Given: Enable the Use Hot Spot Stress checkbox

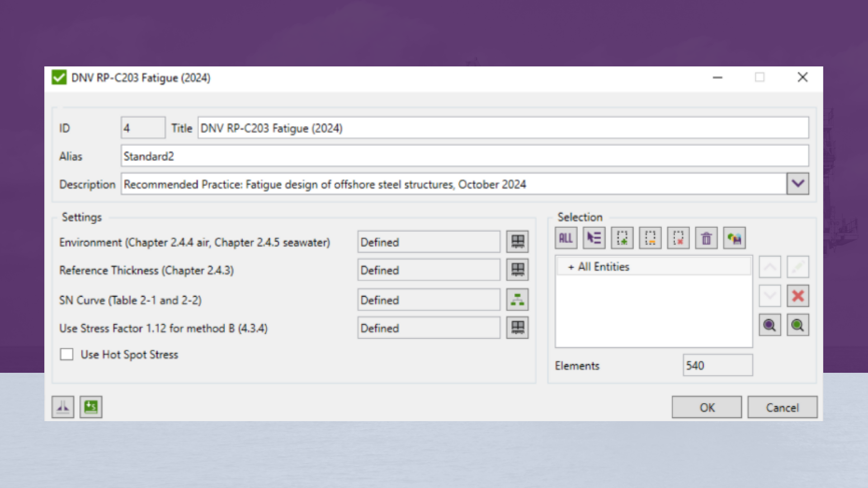Looking at the screenshot, I should (x=67, y=354).
